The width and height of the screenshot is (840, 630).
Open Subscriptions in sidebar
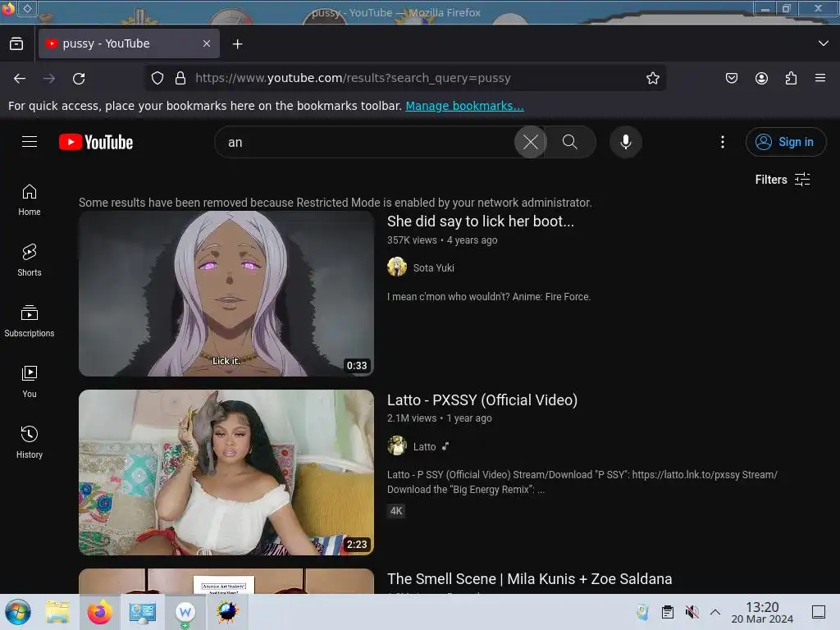tap(30, 321)
